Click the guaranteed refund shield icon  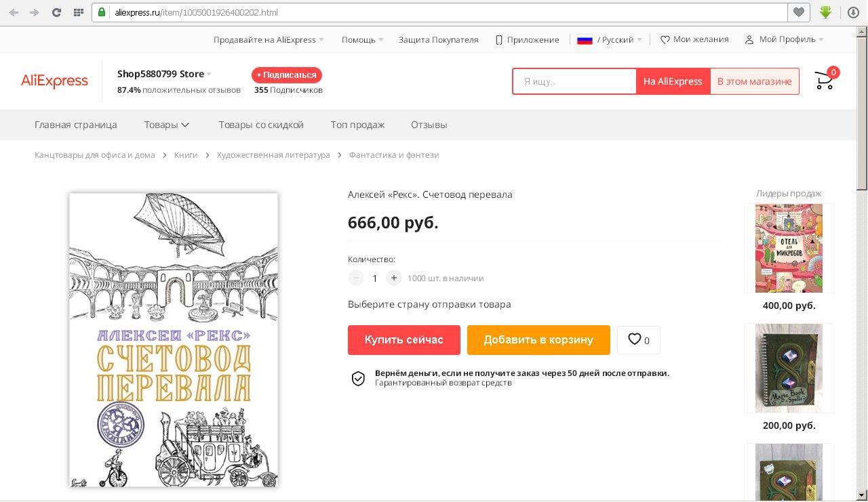[x=358, y=379]
